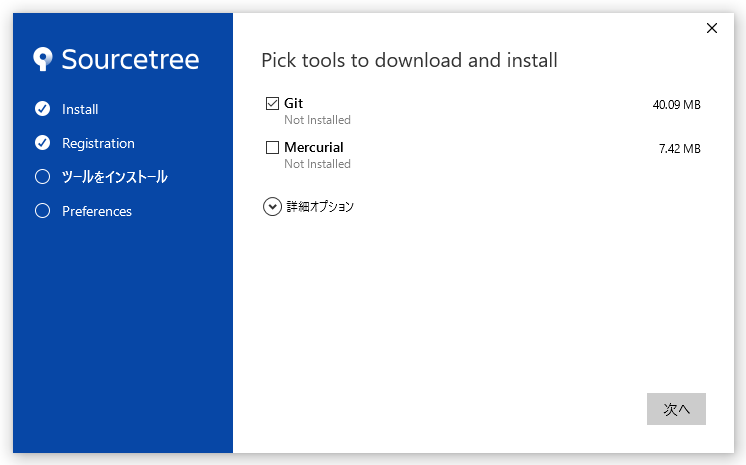The width and height of the screenshot is (746, 465).
Task: Go to the ツールをインストール step label
Action: pyautogui.click(x=114, y=177)
